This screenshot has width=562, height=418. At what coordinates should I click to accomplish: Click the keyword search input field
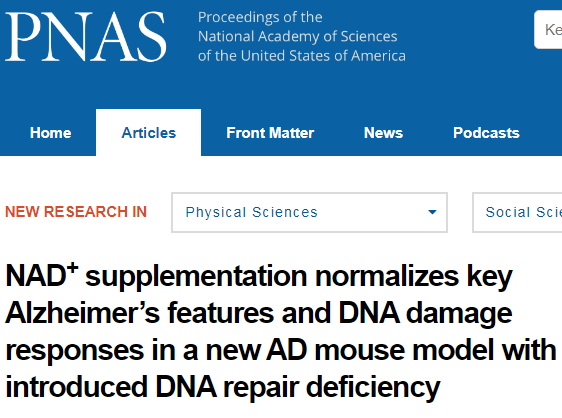[x=548, y=29]
